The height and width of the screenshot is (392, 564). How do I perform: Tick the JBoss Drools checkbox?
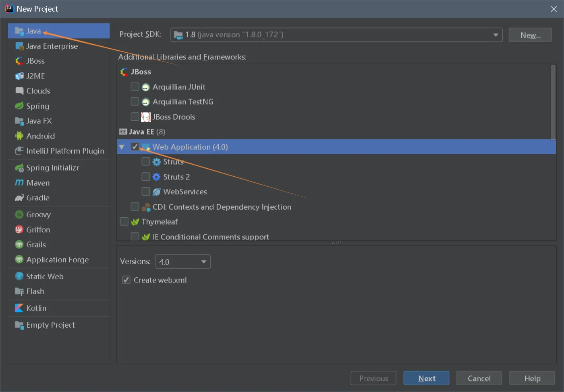[x=135, y=117]
